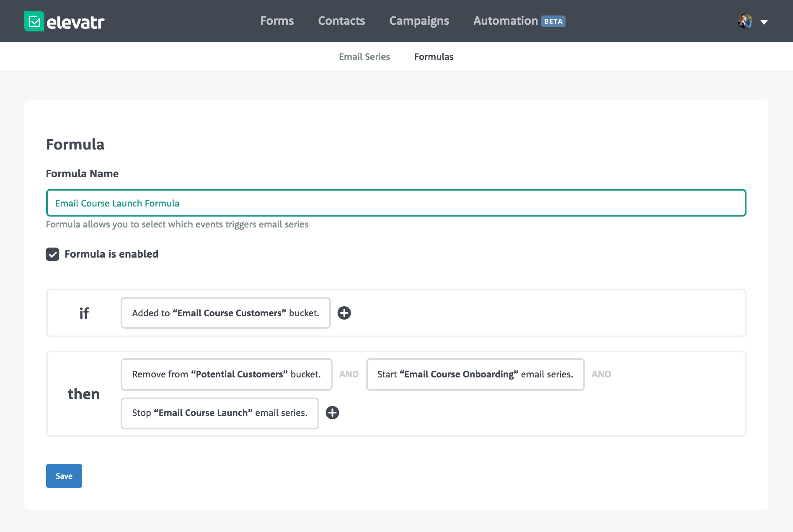Open the user profile avatar

tap(744, 21)
